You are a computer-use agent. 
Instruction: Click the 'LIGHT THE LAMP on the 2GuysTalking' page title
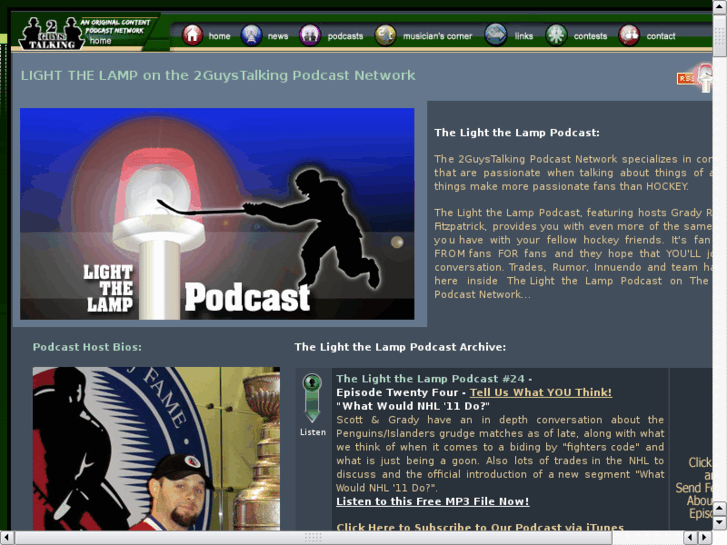point(218,75)
